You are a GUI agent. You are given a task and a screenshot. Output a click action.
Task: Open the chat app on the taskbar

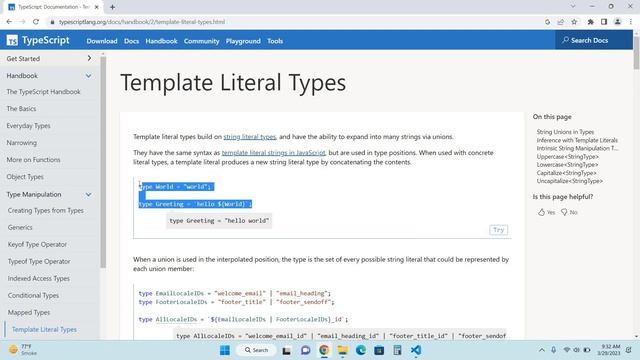(x=305, y=350)
